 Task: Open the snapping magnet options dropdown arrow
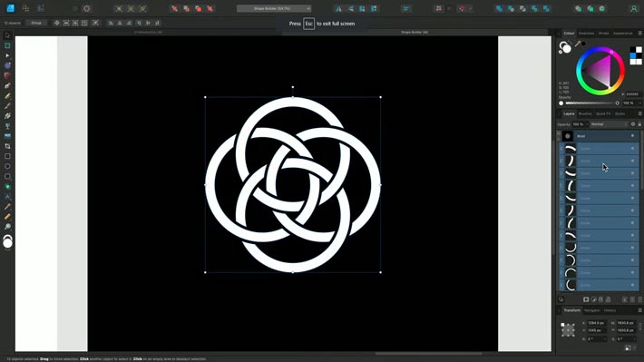point(470,8)
